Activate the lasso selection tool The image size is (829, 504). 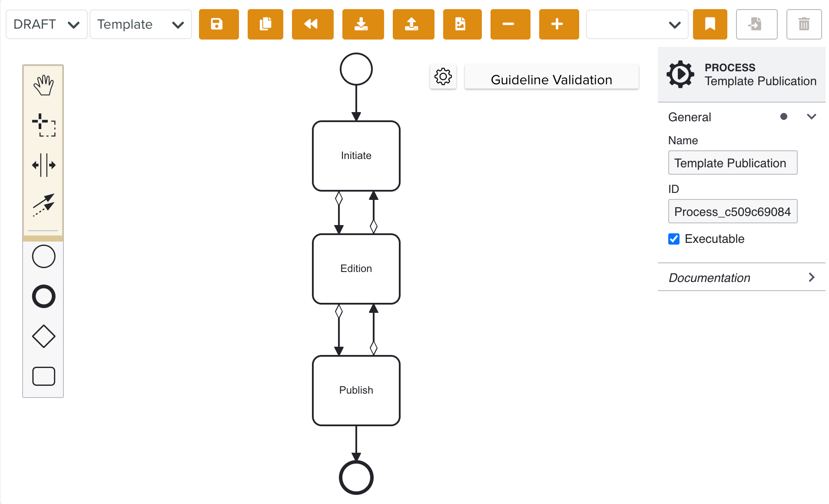[43, 125]
